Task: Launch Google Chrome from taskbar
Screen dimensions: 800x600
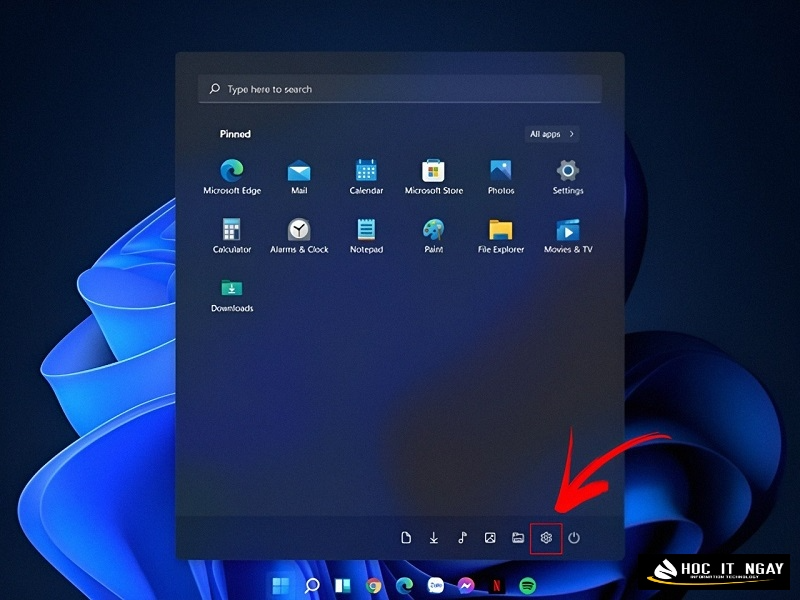Action: pyautogui.click(x=374, y=585)
